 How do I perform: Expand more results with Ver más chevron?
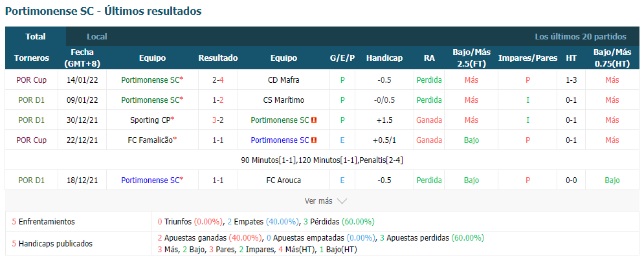tap(342, 201)
